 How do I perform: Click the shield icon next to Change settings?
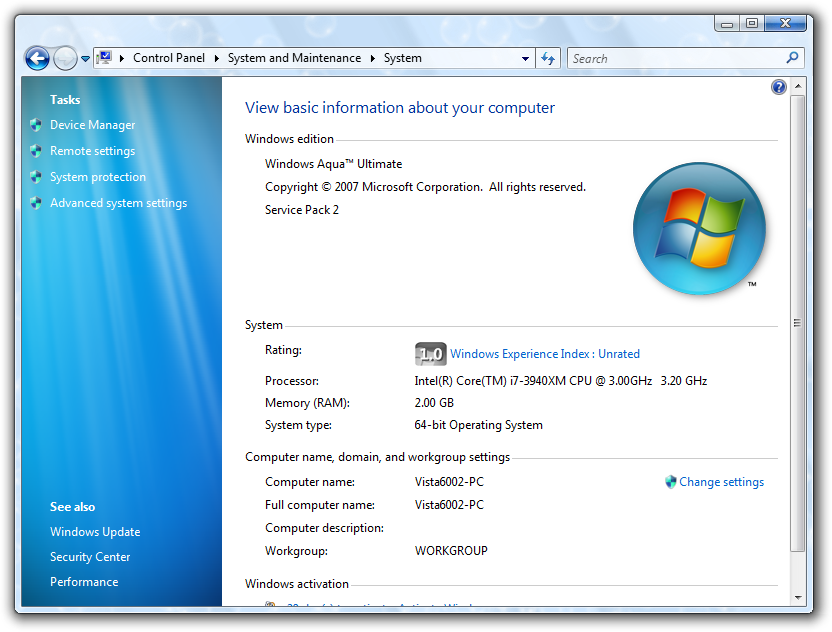click(x=670, y=482)
